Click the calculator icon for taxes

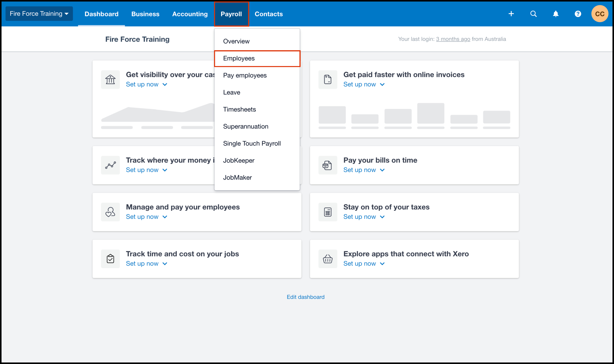coord(328,212)
